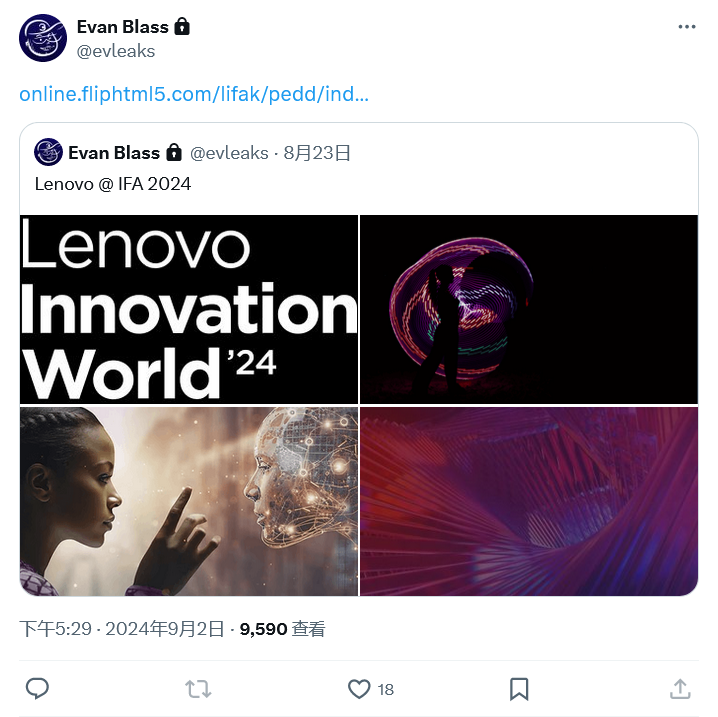Image resolution: width=718 pixels, height=717 pixels.
Task: Click the reply speech bubble icon
Action: pos(37,688)
